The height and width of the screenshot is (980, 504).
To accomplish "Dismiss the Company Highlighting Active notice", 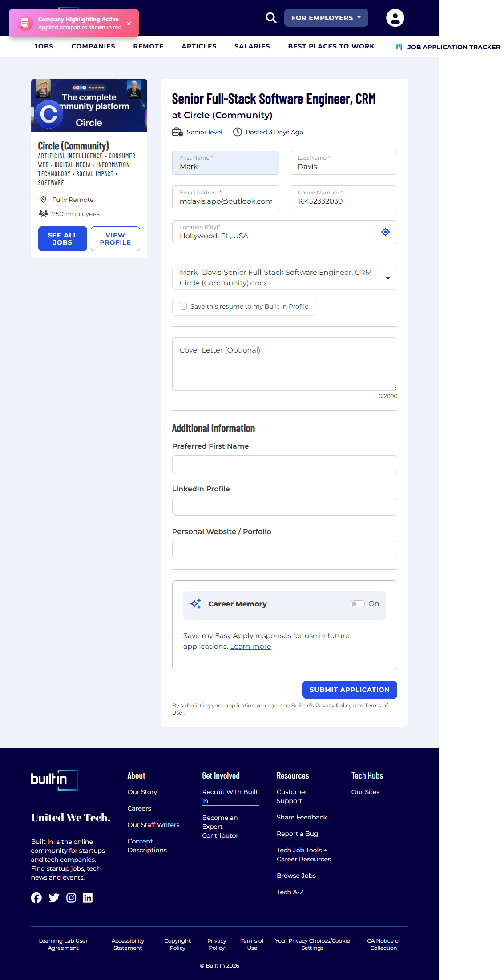I will pyautogui.click(x=129, y=24).
